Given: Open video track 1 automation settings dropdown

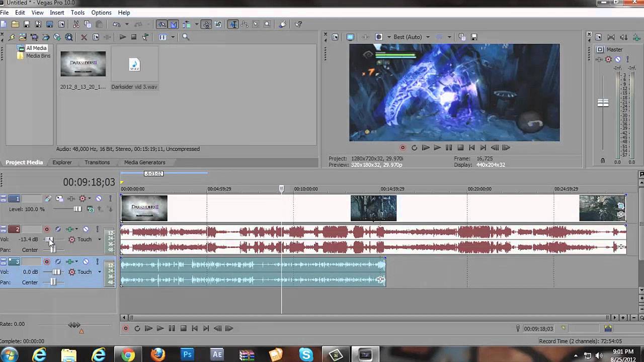Looking at the screenshot, I should pos(91,199).
